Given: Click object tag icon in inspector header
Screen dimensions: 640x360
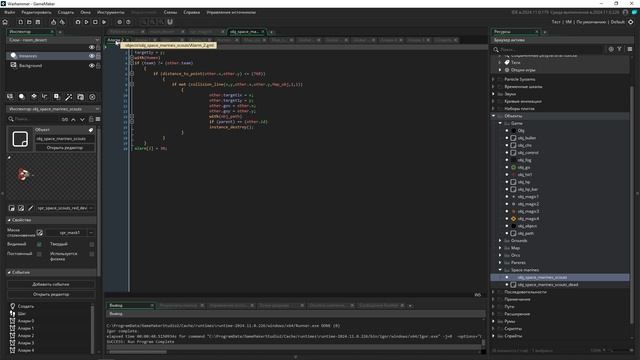Looking at the screenshot, I should point(91,130).
